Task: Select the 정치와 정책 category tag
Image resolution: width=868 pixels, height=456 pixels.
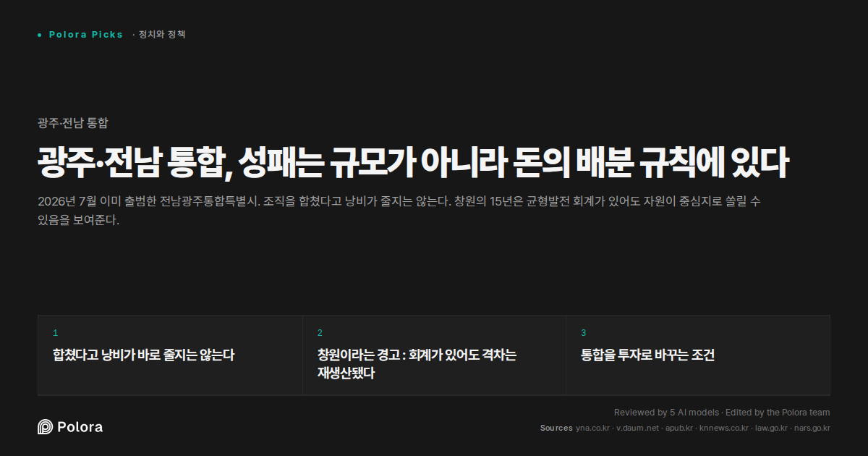Action: pos(162,35)
